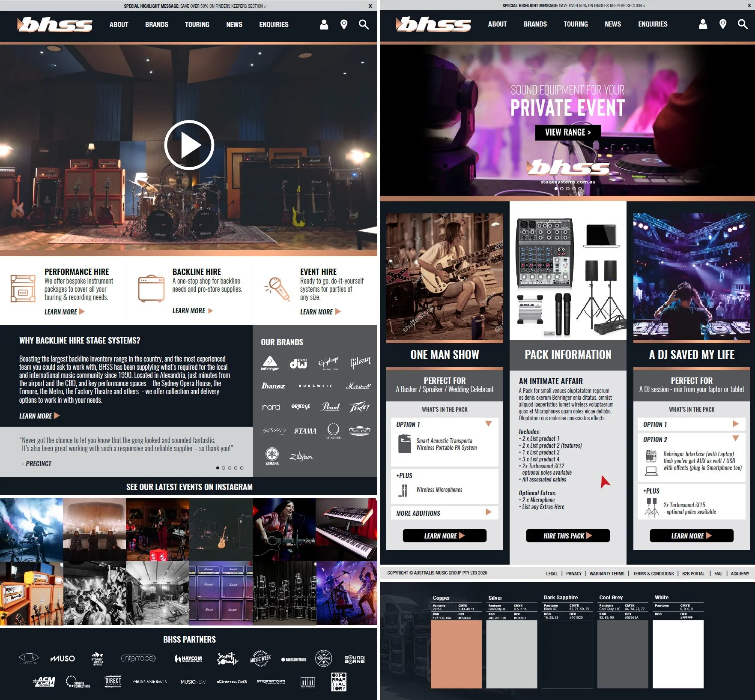Open the +PLUS section with Wireless Microphones

[445, 486]
